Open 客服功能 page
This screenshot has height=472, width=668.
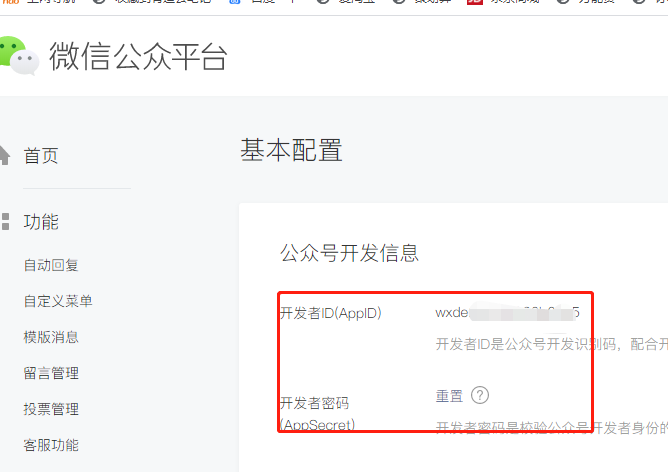(x=51, y=445)
